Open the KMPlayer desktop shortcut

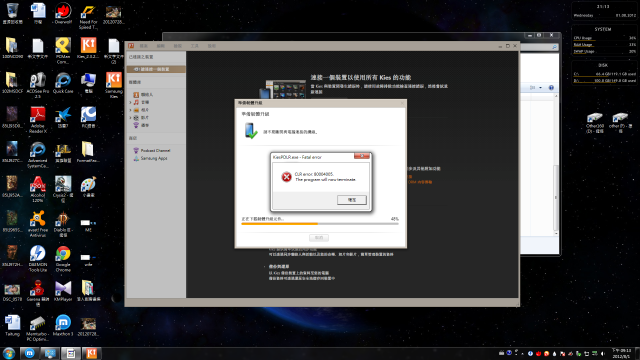click(63, 291)
